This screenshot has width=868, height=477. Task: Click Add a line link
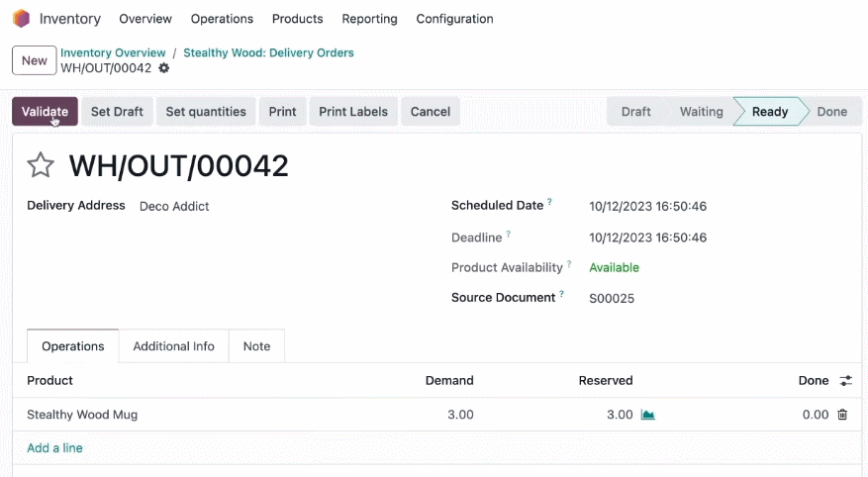(54, 448)
